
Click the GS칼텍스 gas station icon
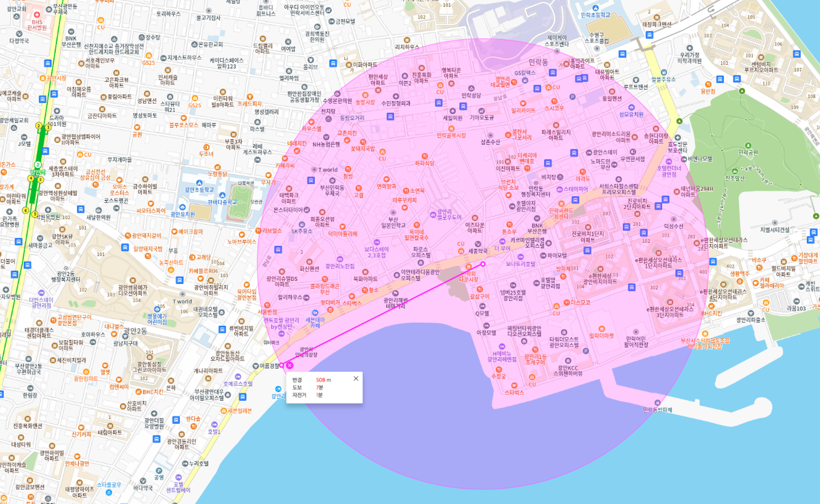[525, 80]
